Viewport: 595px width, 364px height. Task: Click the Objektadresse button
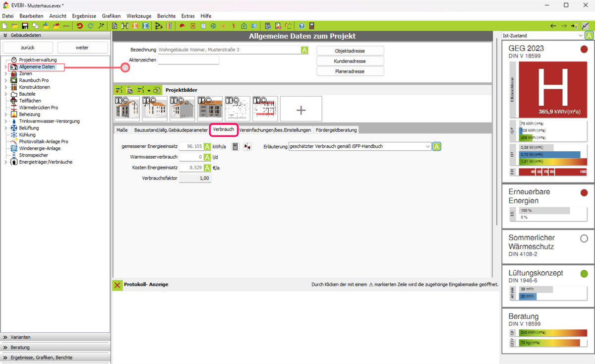tap(350, 51)
